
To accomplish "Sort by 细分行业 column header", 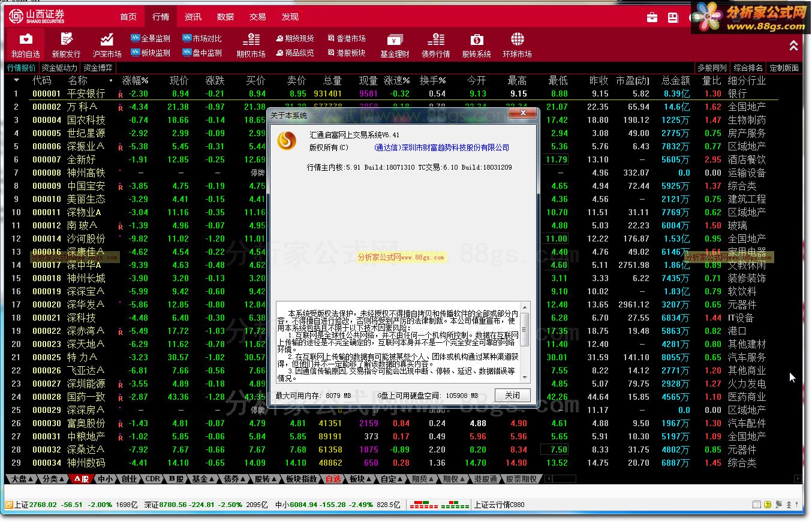I will [x=747, y=80].
